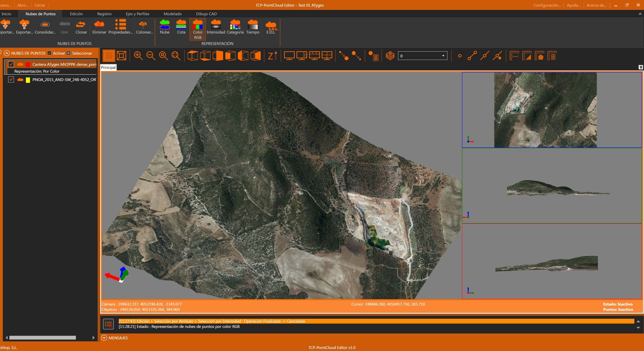Open the Propiedades dialog
This screenshot has height=351, width=644.
120,27
